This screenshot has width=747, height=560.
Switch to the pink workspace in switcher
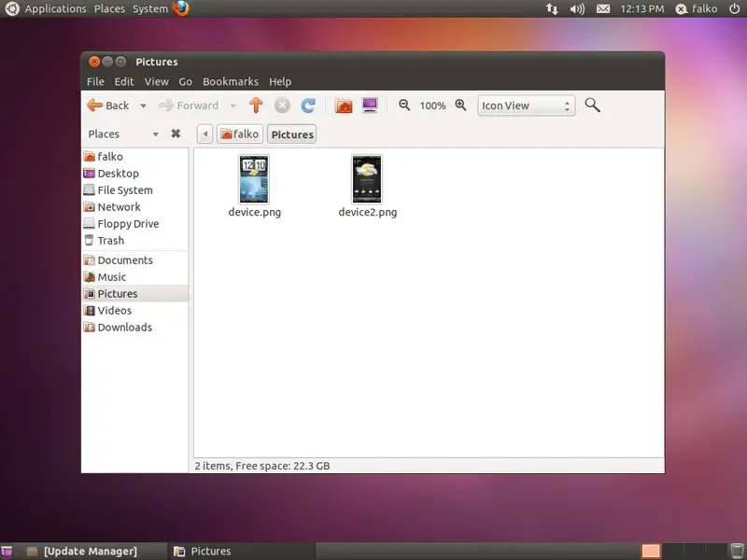click(651, 551)
